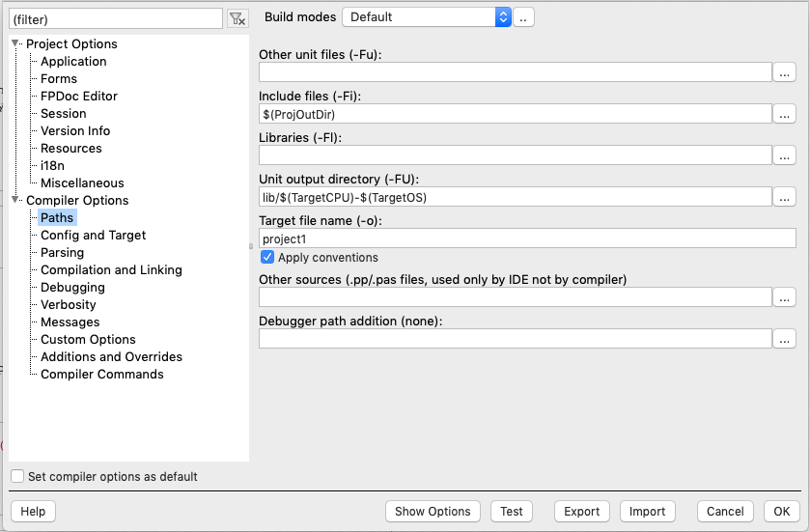810x532 pixels.
Task: Select Messages compiler options
Action: click(70, 322)
